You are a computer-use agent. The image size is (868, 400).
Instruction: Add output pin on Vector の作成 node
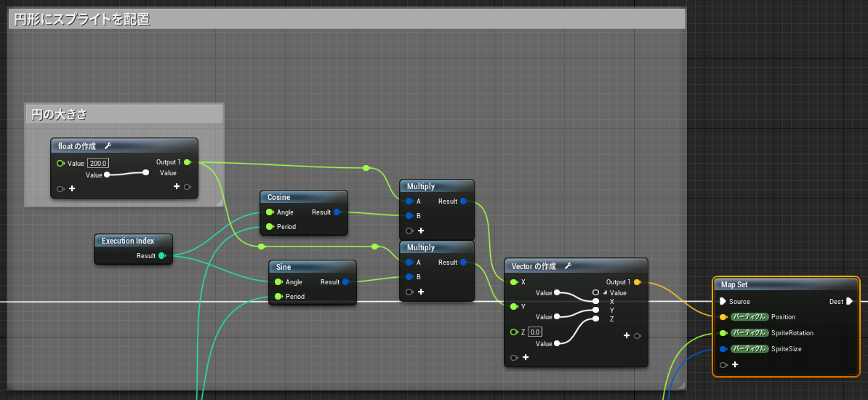(627, 335)
